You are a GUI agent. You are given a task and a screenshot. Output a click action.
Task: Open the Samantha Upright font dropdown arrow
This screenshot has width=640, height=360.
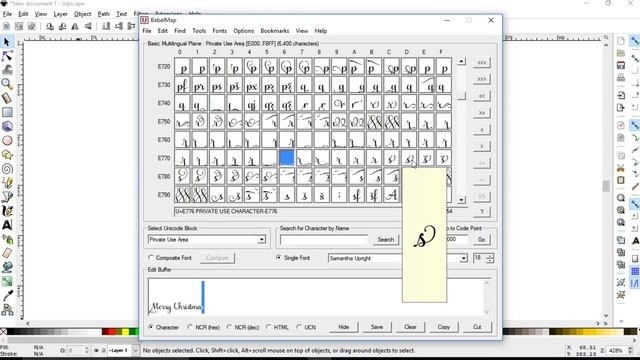tap(463, 258)
